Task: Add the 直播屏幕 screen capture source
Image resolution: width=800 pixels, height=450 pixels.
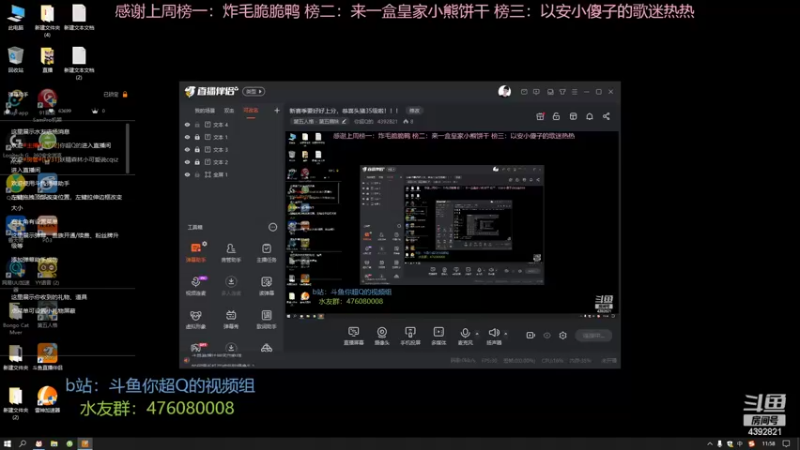Action: pyautogui.click(x=353, y=336)
